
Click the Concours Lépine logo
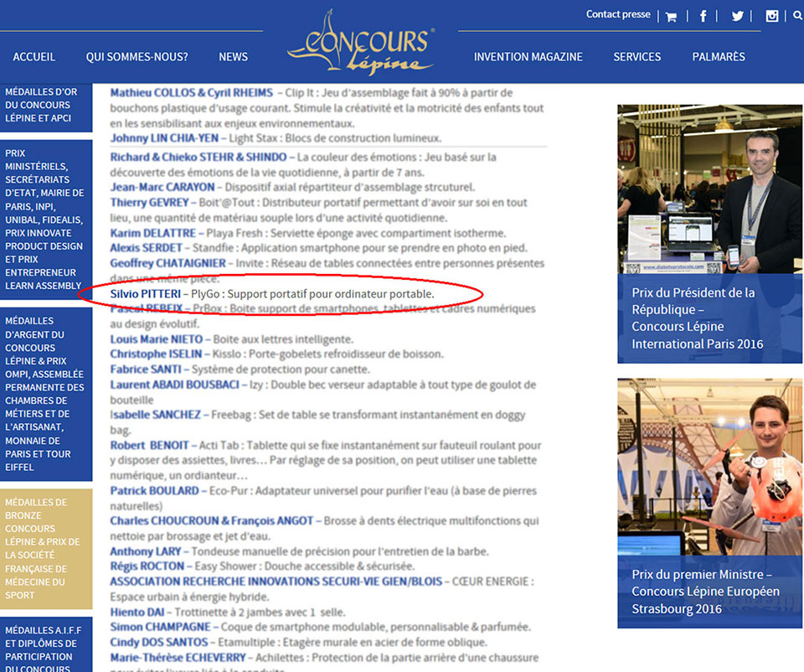point(361,42)
